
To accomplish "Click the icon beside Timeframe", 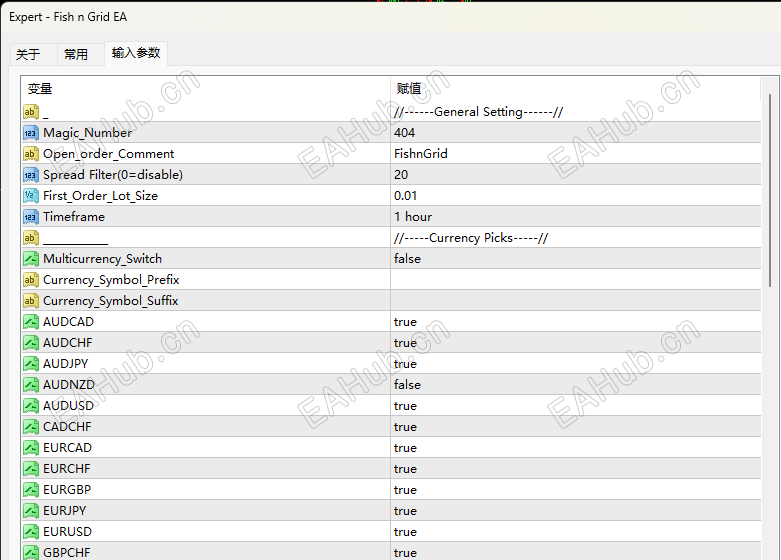I will (31, 217).
